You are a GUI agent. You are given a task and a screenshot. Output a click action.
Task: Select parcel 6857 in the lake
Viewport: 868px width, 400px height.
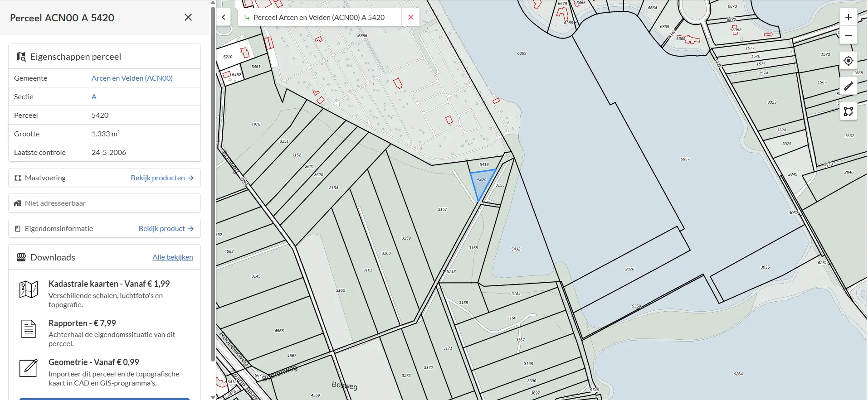(x=685, y=159)
